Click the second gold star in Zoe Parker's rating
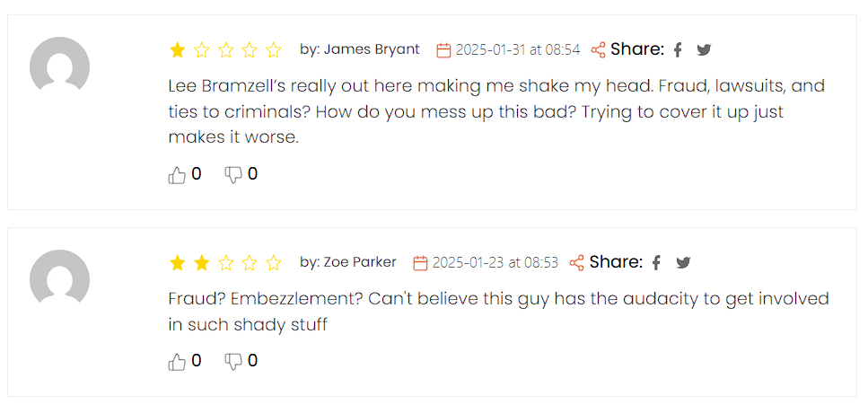The width and height of the screenshot is (868, 405). 201,262
